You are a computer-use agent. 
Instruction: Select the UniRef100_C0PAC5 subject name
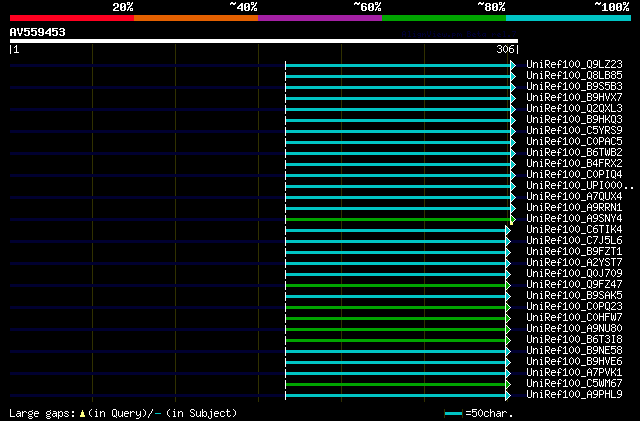pos(574,142)
